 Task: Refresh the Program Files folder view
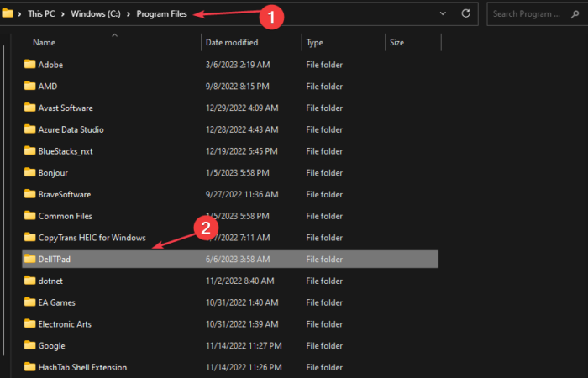pos(465,13)
